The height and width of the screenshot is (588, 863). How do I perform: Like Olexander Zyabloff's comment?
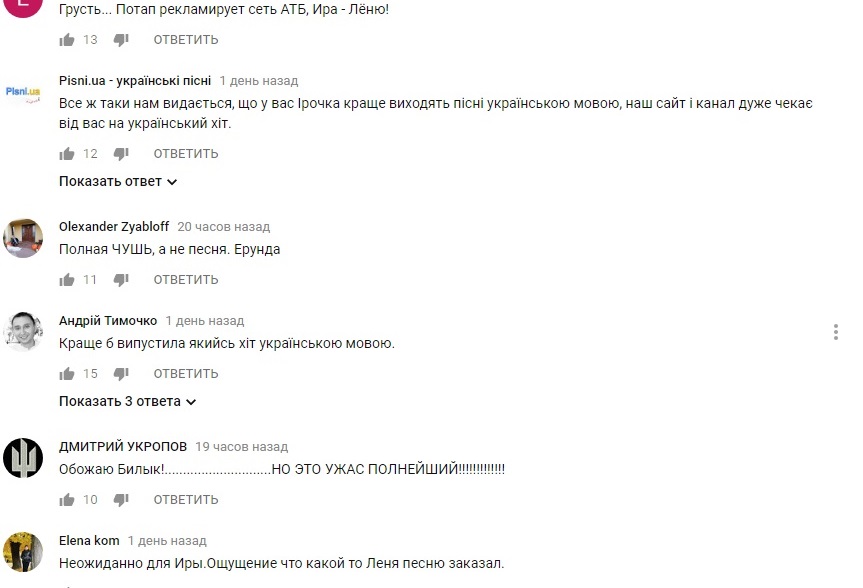point(67,280)
